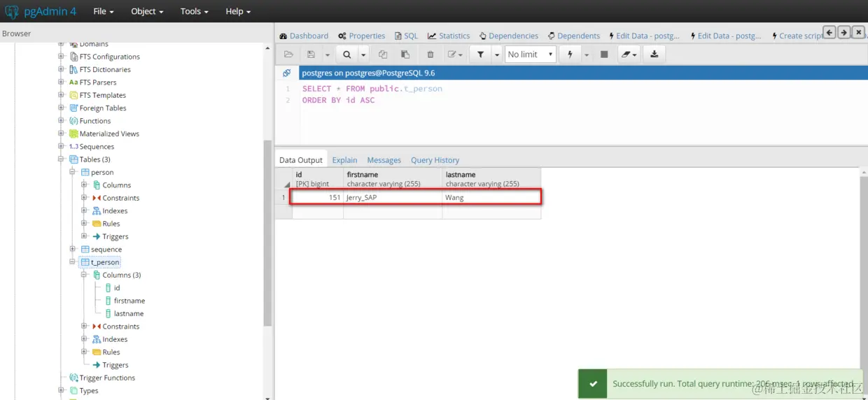Expand the Sequences tree node
Screen dimensions: 868x400
tap(62, 146)
